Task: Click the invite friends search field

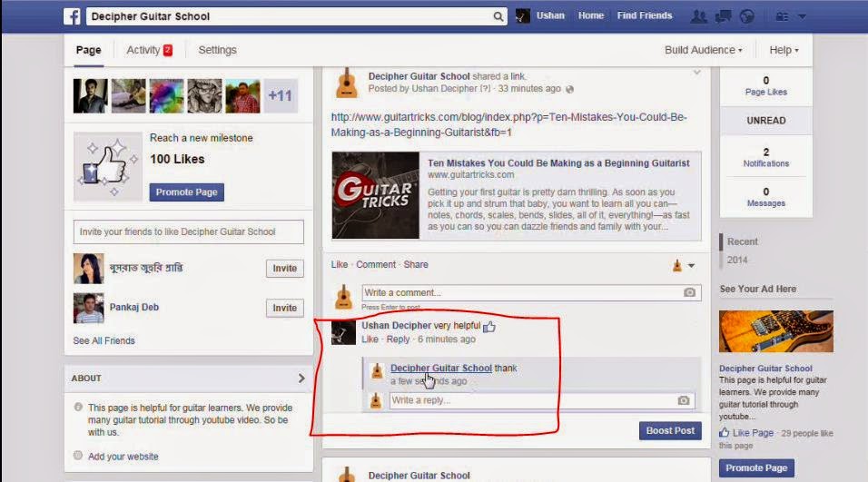Action: pos(188,231)
